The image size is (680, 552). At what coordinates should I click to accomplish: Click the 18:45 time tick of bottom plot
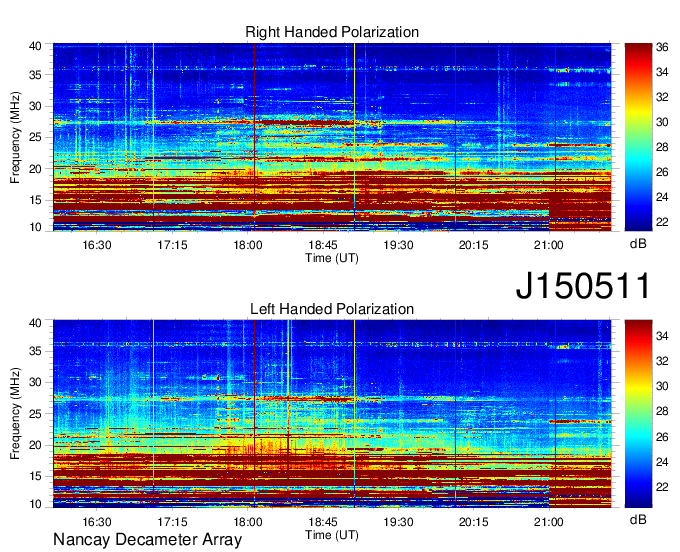click(x=323, y=522)
